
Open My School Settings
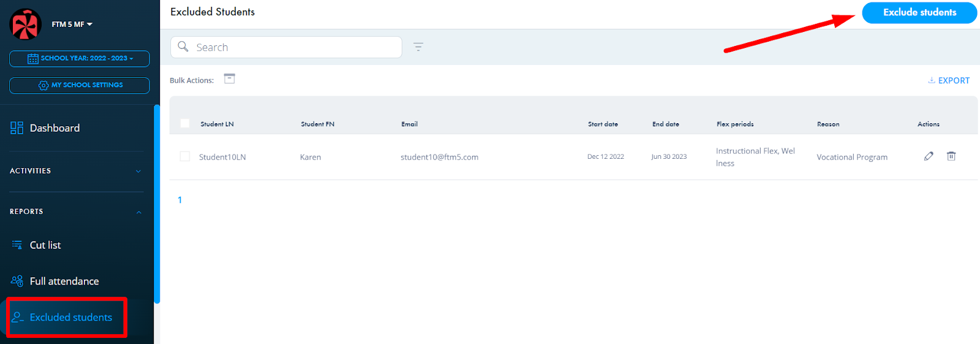pos(80,85)
